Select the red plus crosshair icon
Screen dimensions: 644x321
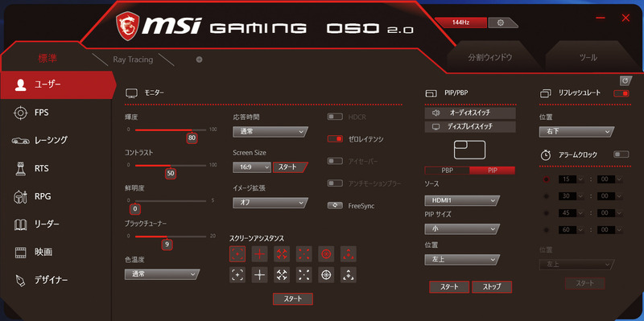tap(259, 254)
